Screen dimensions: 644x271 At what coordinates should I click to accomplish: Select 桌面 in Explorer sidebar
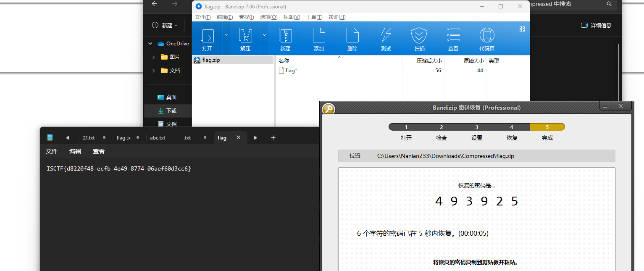coord(168,97)
